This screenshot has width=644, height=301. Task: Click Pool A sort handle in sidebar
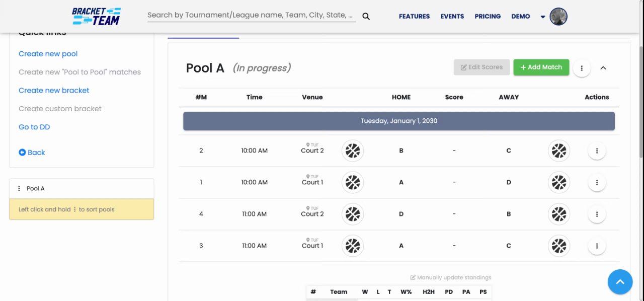(x=20, y=188)
